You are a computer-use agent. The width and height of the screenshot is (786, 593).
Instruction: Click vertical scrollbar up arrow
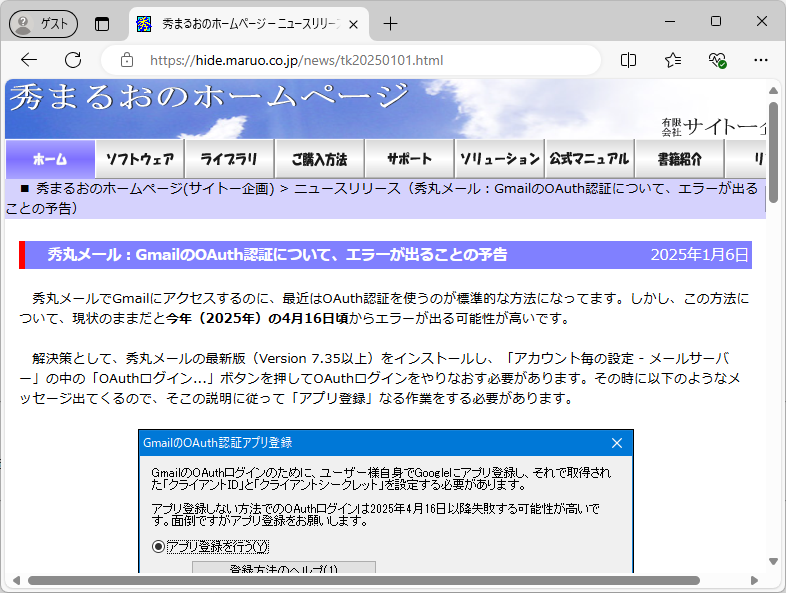pyautogui.click(x=773, y=91)
